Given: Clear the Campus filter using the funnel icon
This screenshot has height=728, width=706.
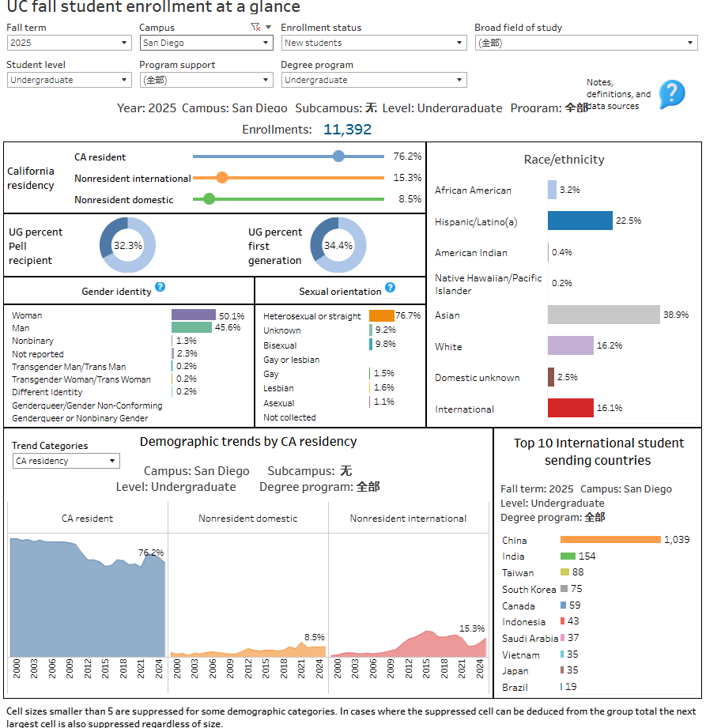Looking at the screenshot, I should click(255, 27).
